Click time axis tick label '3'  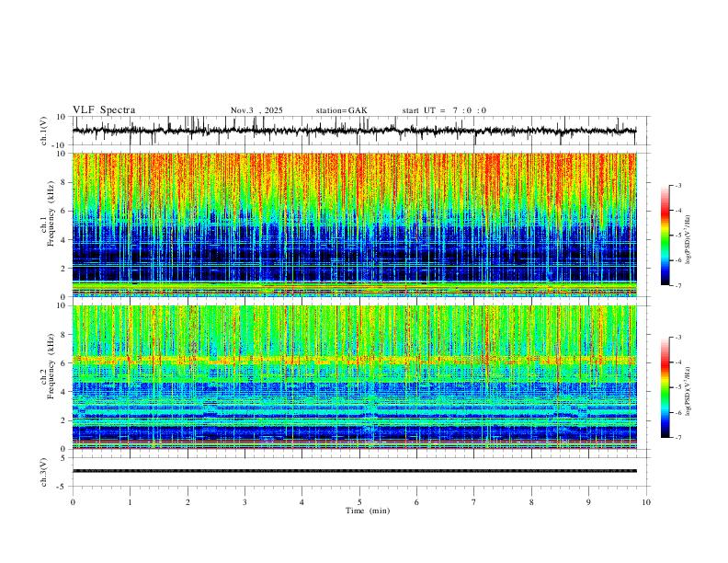coord(245,502)
